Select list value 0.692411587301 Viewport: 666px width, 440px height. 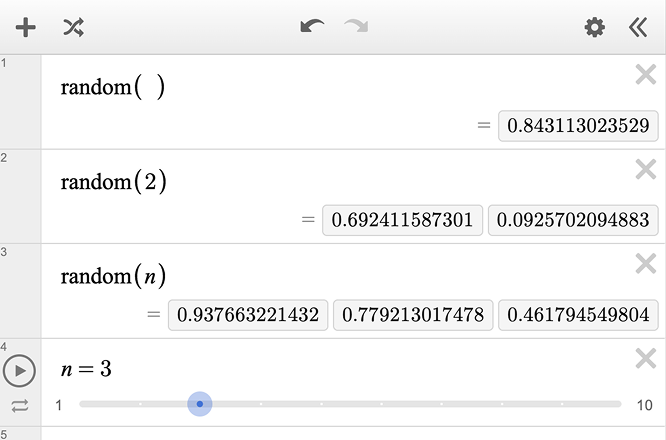point(402,220)
